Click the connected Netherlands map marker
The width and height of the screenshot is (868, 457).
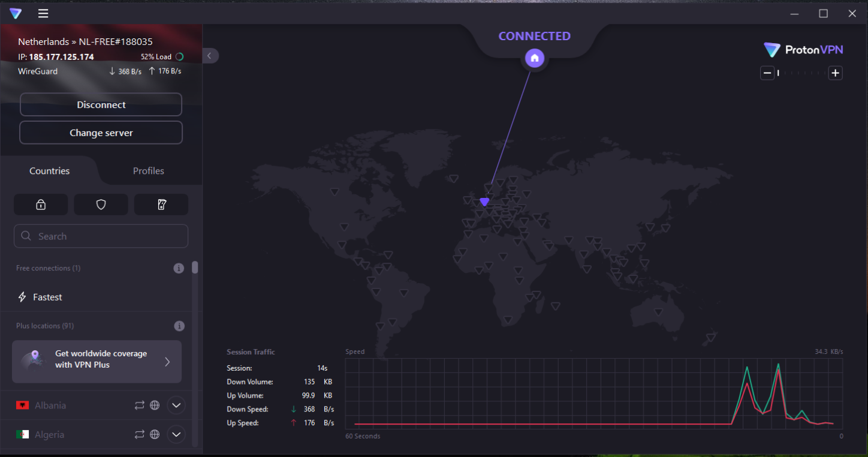tap(484, 202)
